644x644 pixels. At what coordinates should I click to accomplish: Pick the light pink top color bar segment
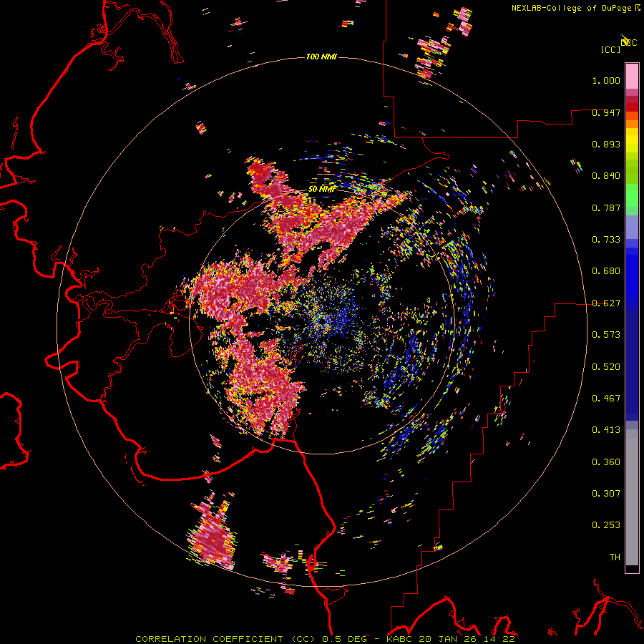(x=632, y=76)
